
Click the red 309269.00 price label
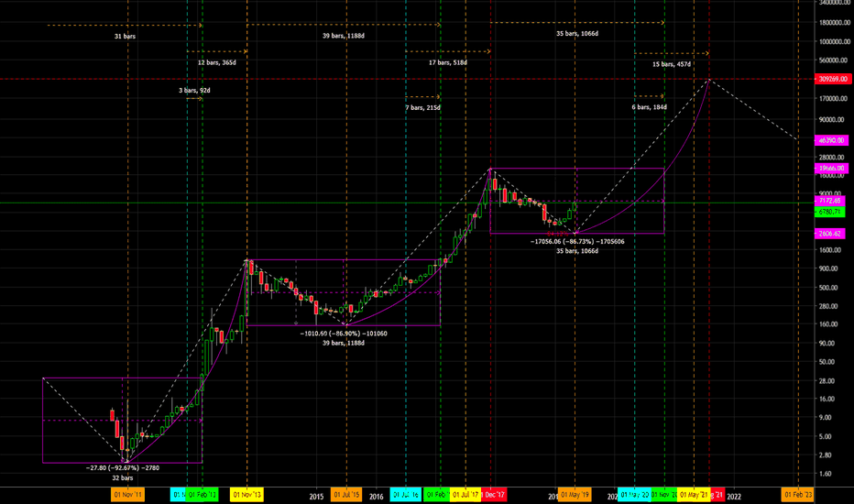832,79
